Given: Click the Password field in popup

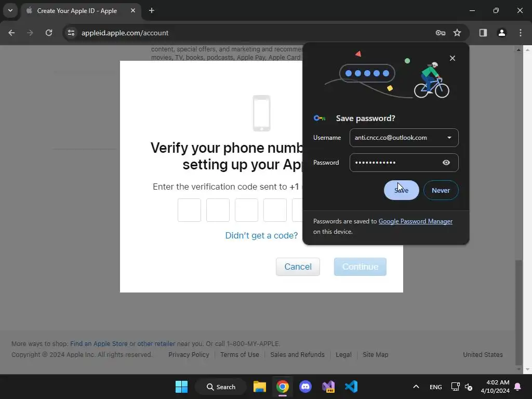Looking at the screenshot, I should pos(404,163).
